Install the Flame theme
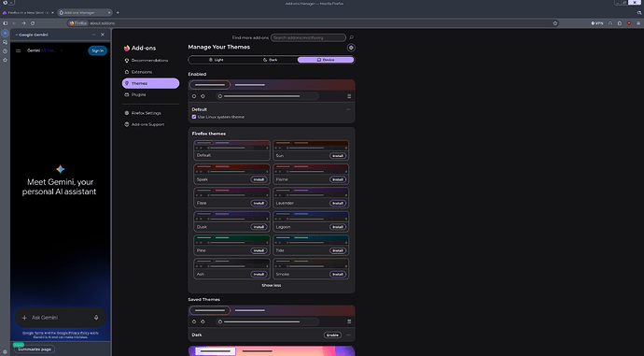The width and height of the screenshot is (644, 356). tap(338, 179)
